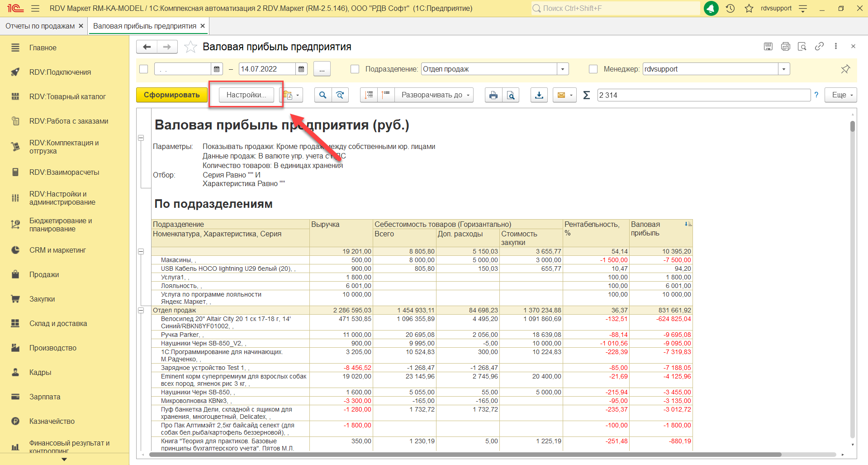Switch to Отчеты по продажам tab
This screenshot has width=868, height=465.
click(40, 26)
